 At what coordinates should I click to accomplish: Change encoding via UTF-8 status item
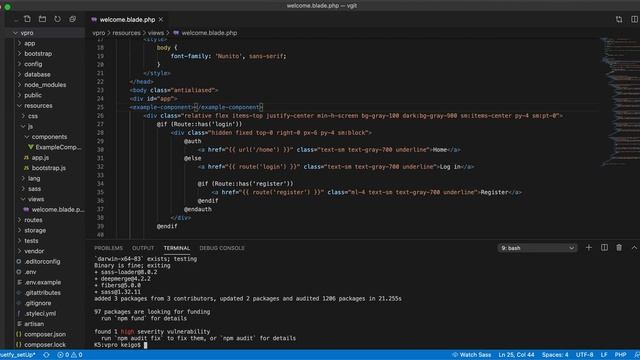[584, 355]
